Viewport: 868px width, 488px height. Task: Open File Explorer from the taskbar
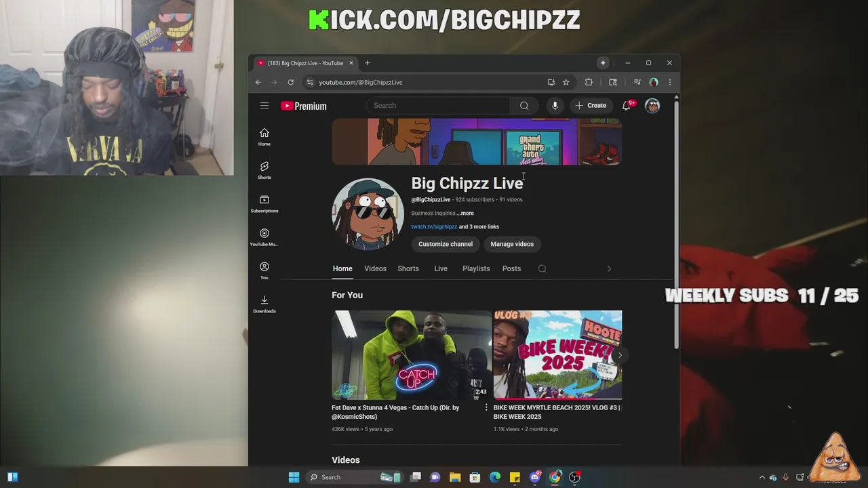(455, 477)
